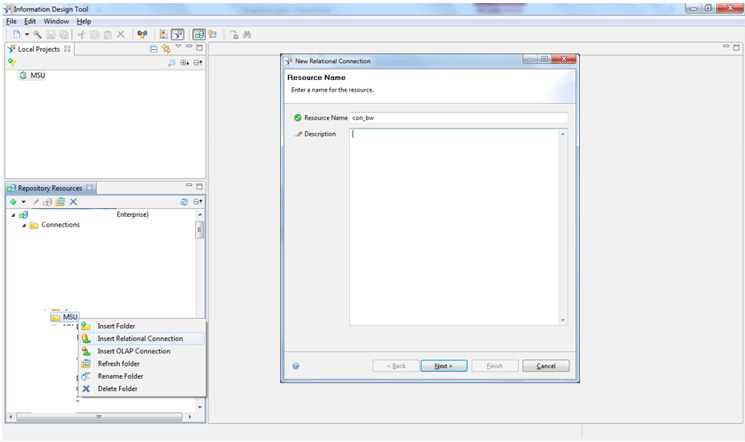This screenshot has width=745, height=442.
Task: Click the Repository Resources horizontal scrollbar
Action: tap(99, 417)
